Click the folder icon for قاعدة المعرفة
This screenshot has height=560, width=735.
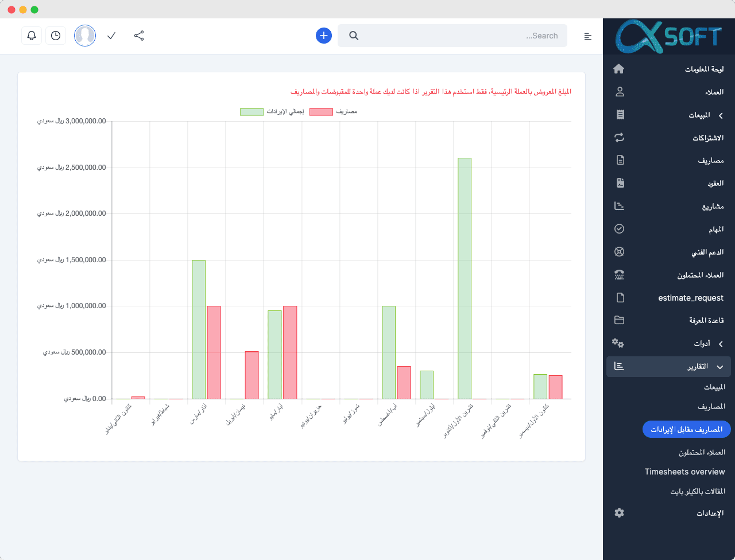click(x=619, y=320)
